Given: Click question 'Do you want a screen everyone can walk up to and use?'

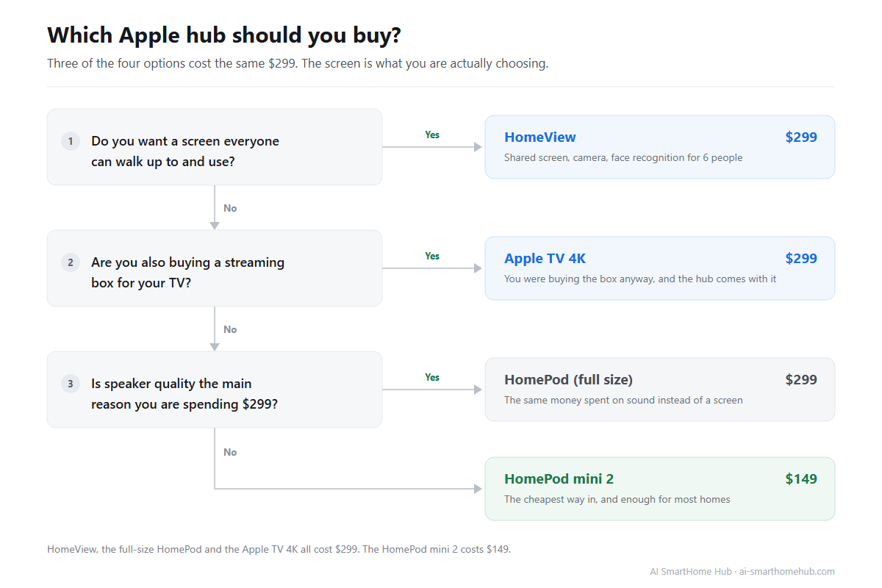Looking at the screenshot, I should (185, 151).
